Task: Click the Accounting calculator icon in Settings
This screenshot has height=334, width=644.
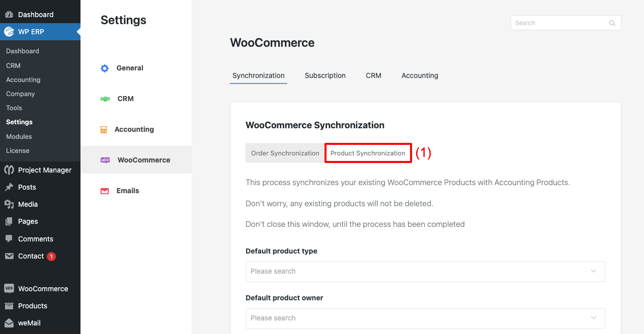Action: [x=104, y=129]
